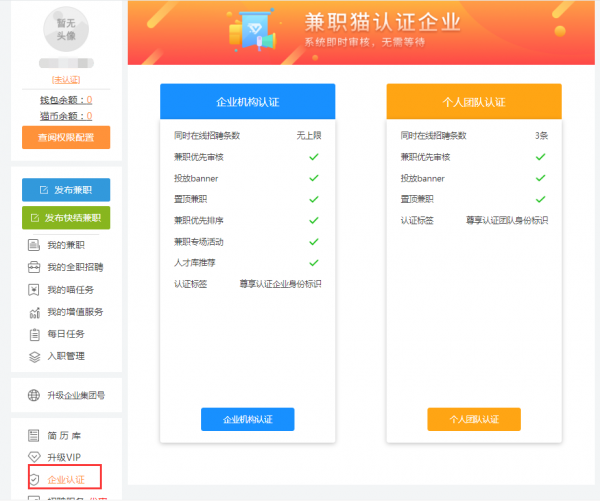600x501 pixels.
Task: Open the 未认证 status link
Action: point(66,80)
